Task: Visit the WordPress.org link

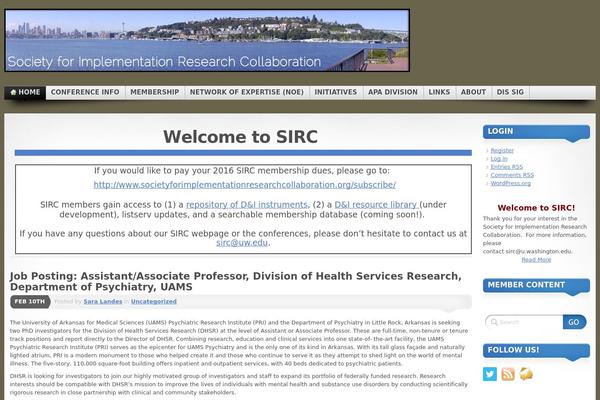Action: coord(510,183)
